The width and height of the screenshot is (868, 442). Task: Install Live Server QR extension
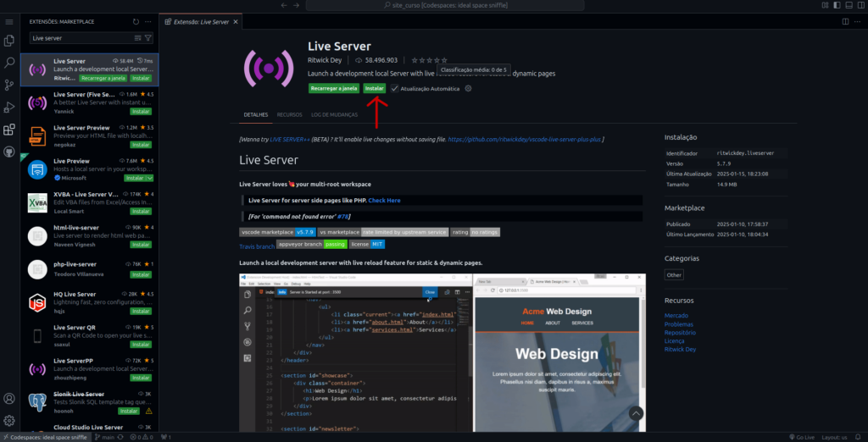pyautogui.click(x=141, y=344)
